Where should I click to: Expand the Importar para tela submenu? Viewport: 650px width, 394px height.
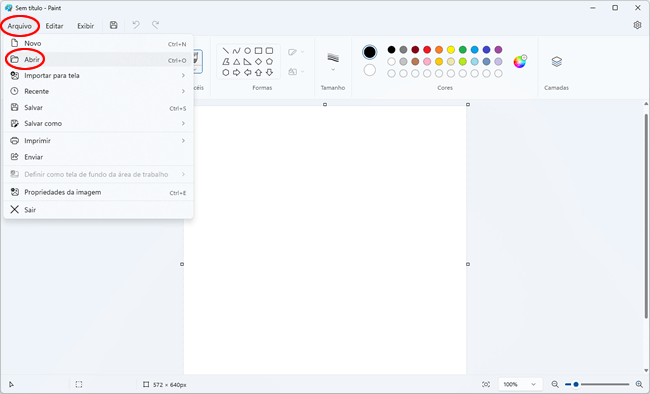click(x=98, y=75)
